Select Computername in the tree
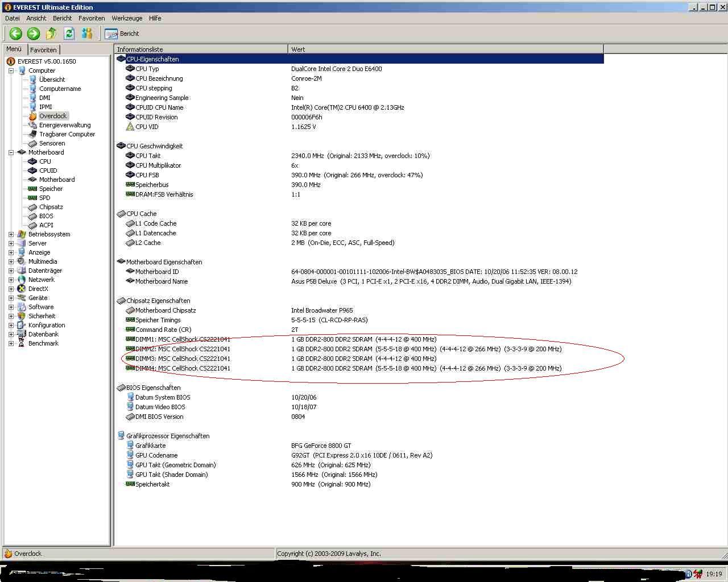Viewport: 728px width, 582px height. (x=60, y=89)
